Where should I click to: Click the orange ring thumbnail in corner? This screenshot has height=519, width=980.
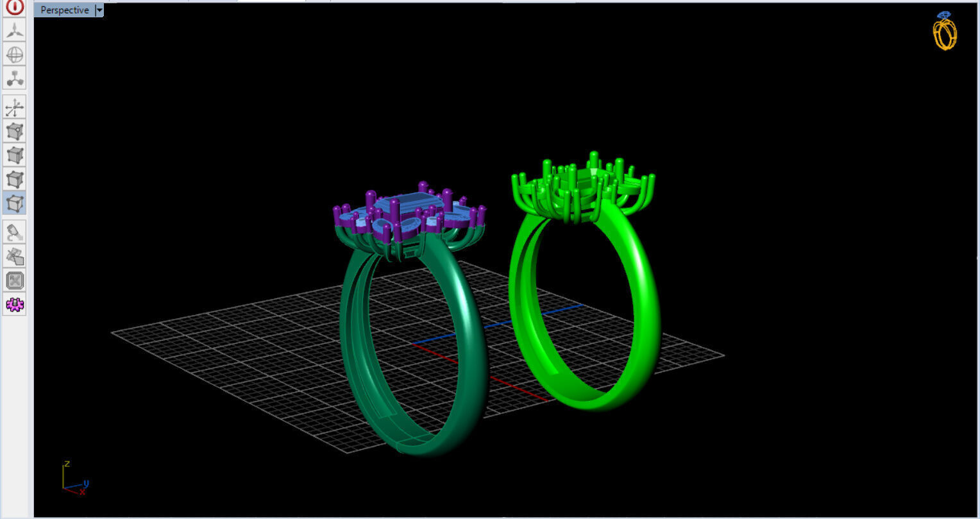(945, 31)
